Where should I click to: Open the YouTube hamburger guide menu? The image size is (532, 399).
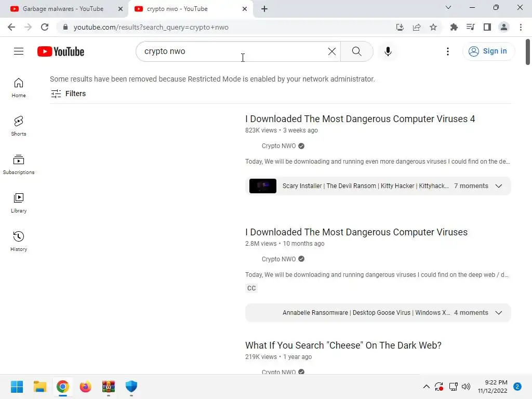coord(19,51)
